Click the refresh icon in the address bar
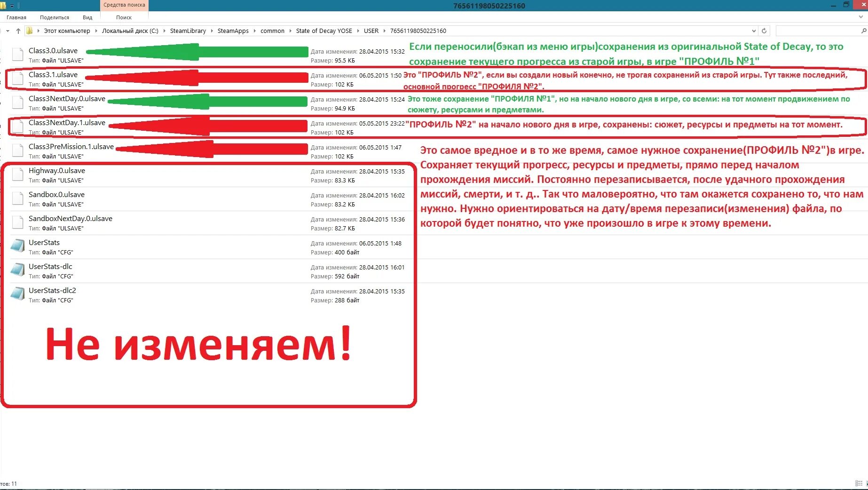 coord(765,31)
